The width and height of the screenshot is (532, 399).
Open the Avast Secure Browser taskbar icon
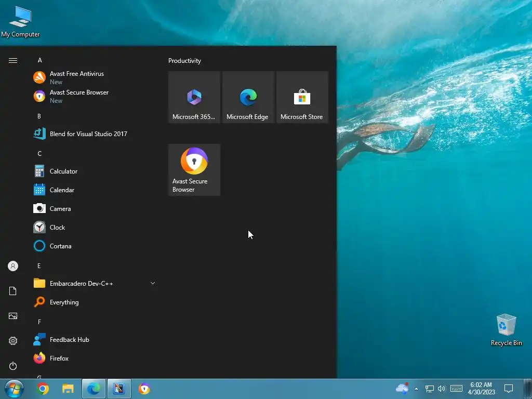point(144,389)
